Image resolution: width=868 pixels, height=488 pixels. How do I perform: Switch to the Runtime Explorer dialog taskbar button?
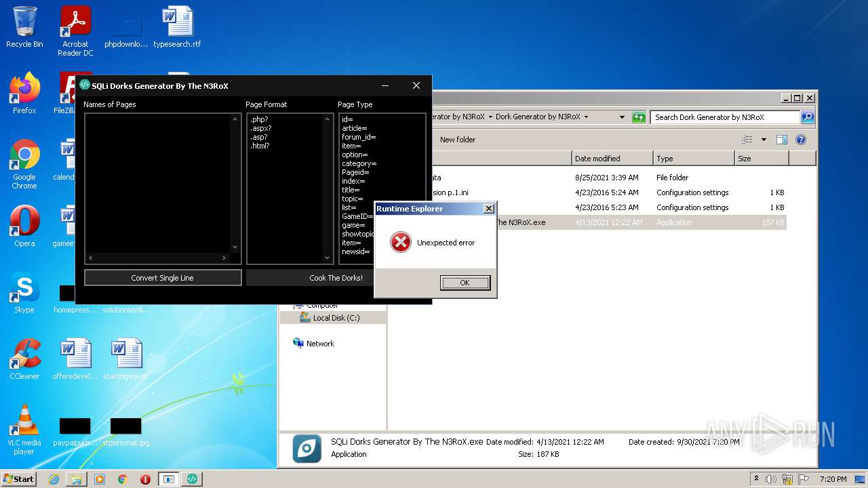tap(169, 479)
